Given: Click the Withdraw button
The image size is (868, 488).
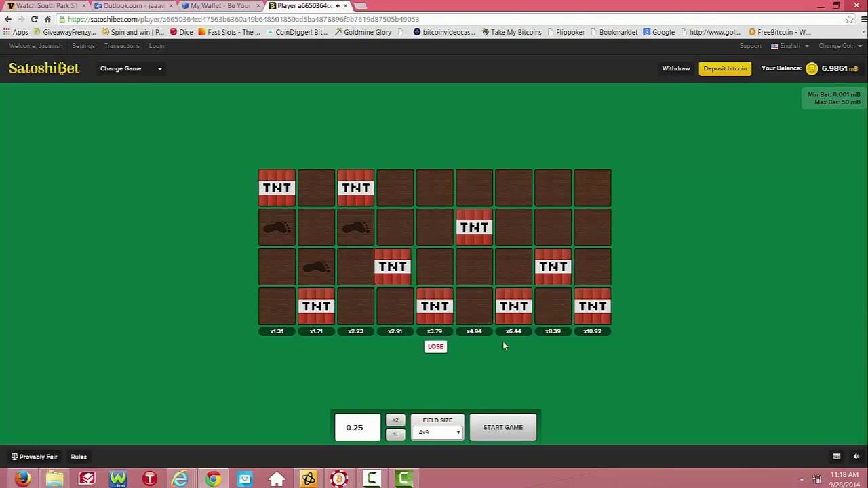Looking at the screenshot, I should [676, 68].
